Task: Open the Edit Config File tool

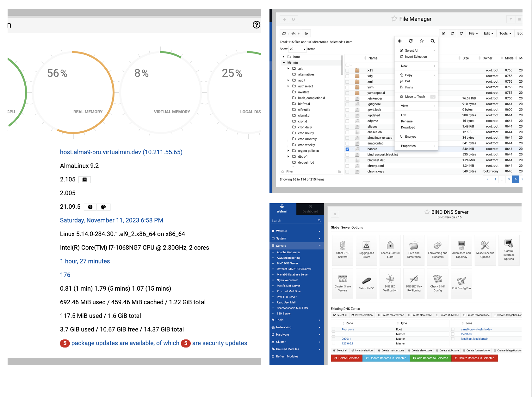Action: pyautogui.click(x=461, y=283)
